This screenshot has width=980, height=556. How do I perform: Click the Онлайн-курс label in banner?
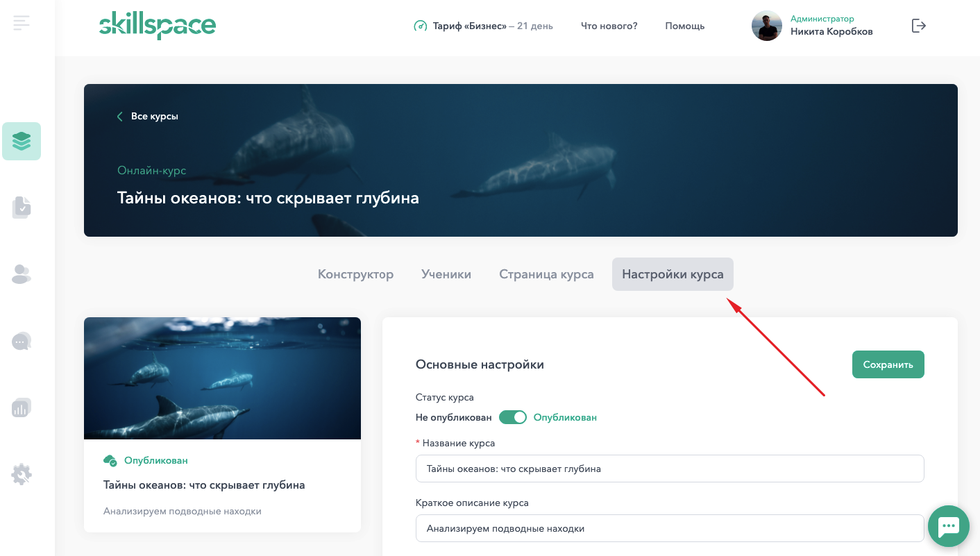(152, 171)
